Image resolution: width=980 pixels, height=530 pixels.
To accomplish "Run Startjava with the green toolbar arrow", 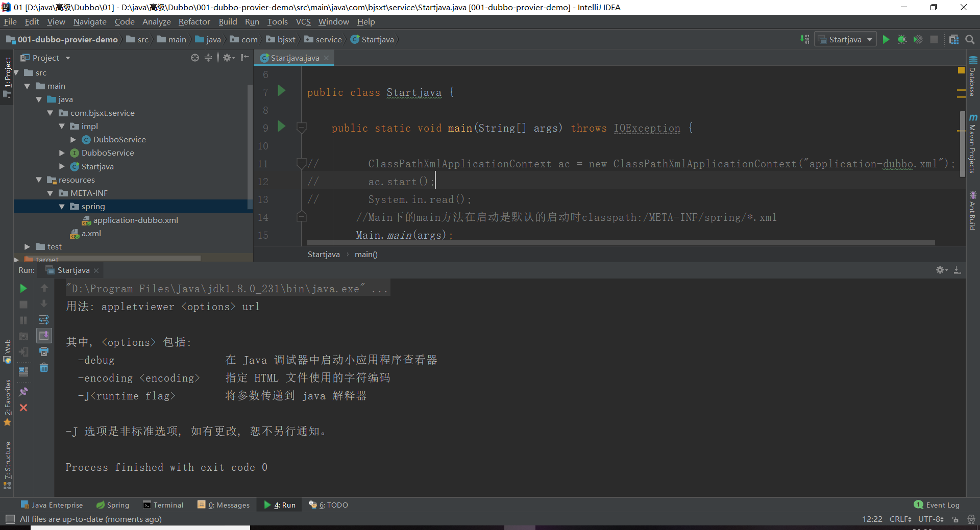I will pos(886,39).
